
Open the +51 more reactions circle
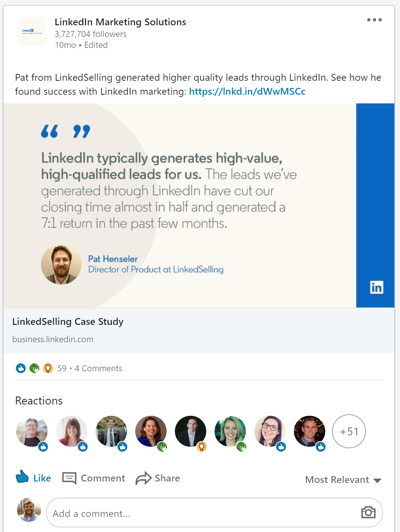pyautogui.click(x=349, y=431)
